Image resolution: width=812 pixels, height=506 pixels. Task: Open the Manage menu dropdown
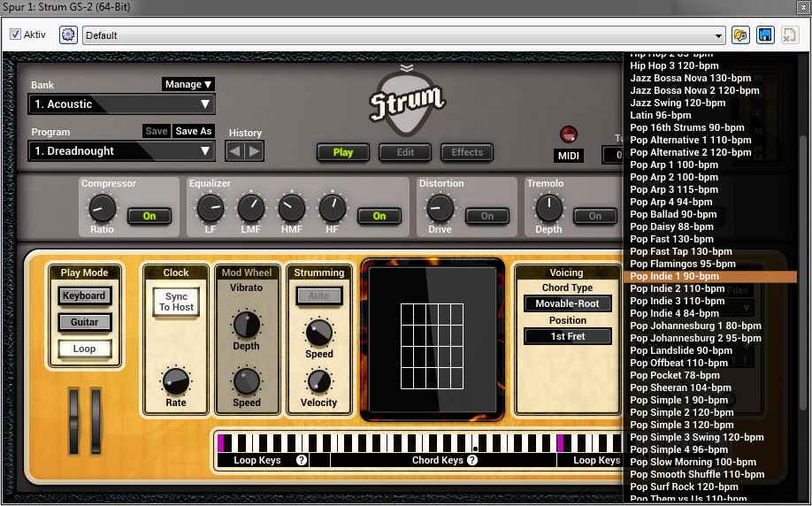click(x=188, y=84)
